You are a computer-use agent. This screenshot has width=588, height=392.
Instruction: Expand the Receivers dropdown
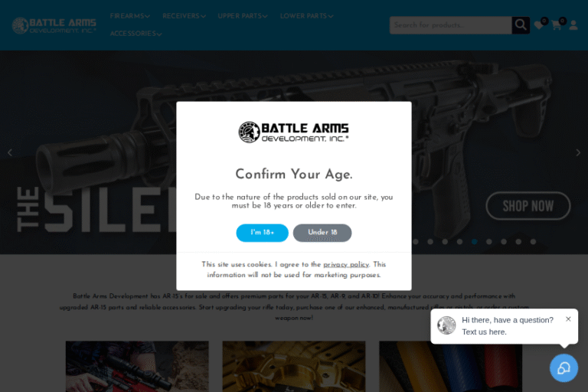coord(184,16)
